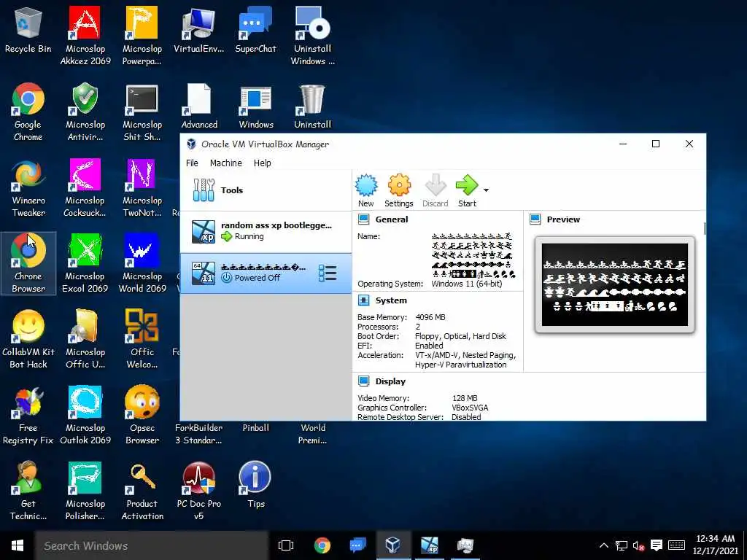747x560 pixels.
Task: Click the Discard toolbar icon
Action: [x=435, y=191]
